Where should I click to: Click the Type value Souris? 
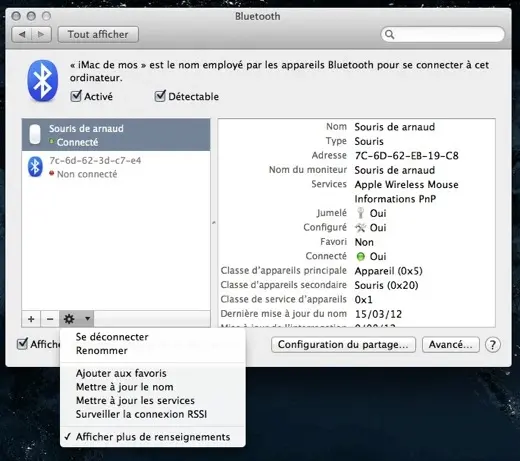coord(369,141)
